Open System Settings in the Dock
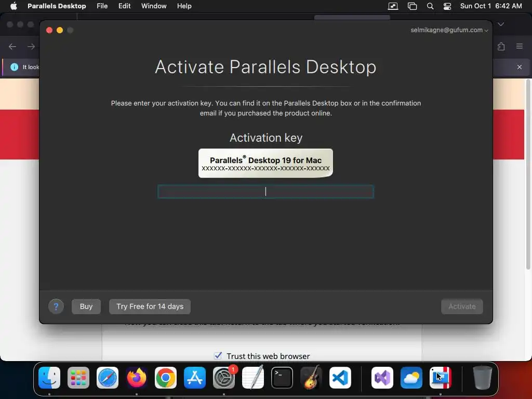The image size is (532, 399). 224,378
